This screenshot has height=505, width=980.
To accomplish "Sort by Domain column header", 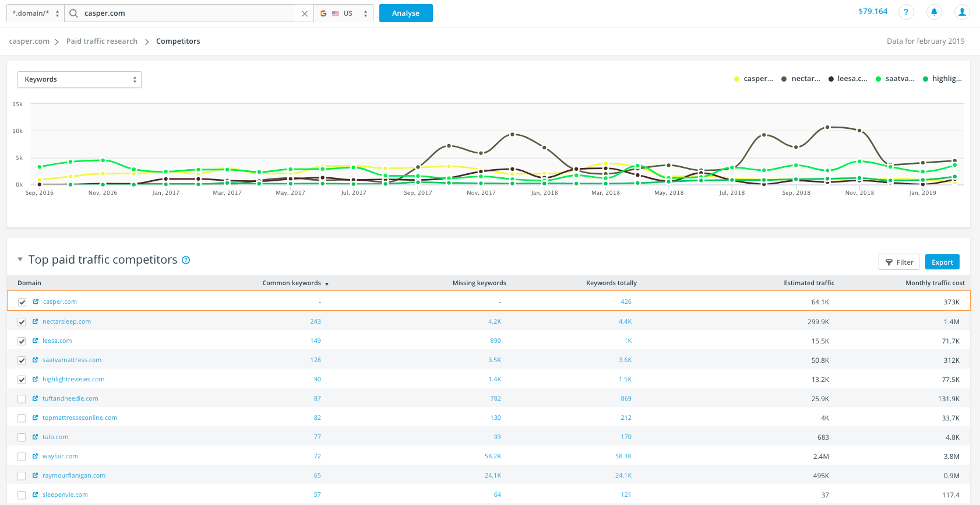I will coord(29,283).
